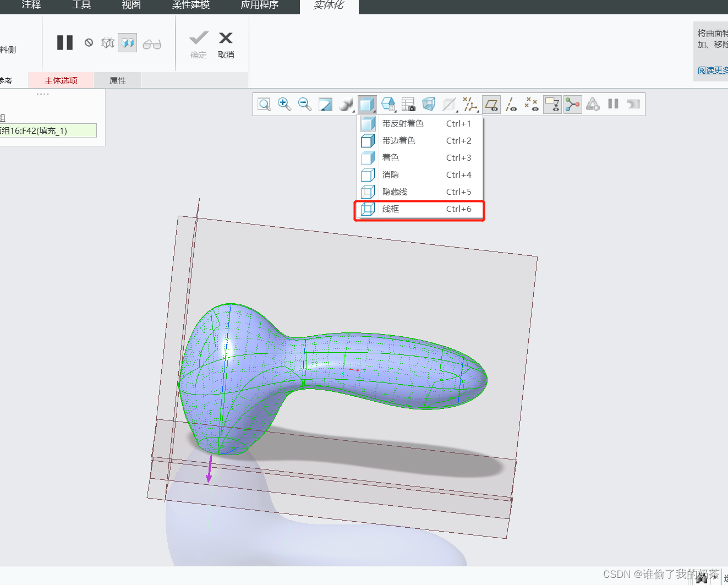728x585 pixels.
Task: Expand the display style dropdown
Action: click(367, 104)
